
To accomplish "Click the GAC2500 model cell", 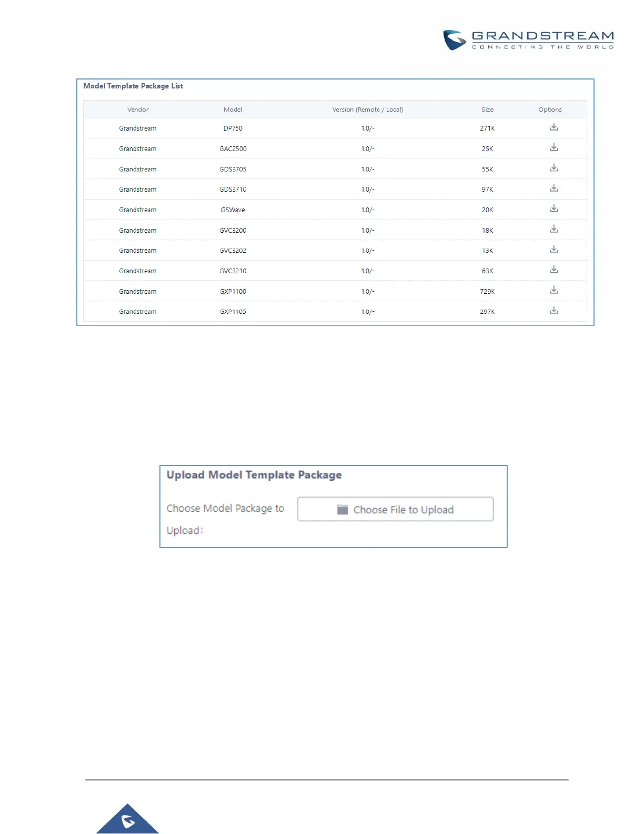I will click(x=233, y=149).
